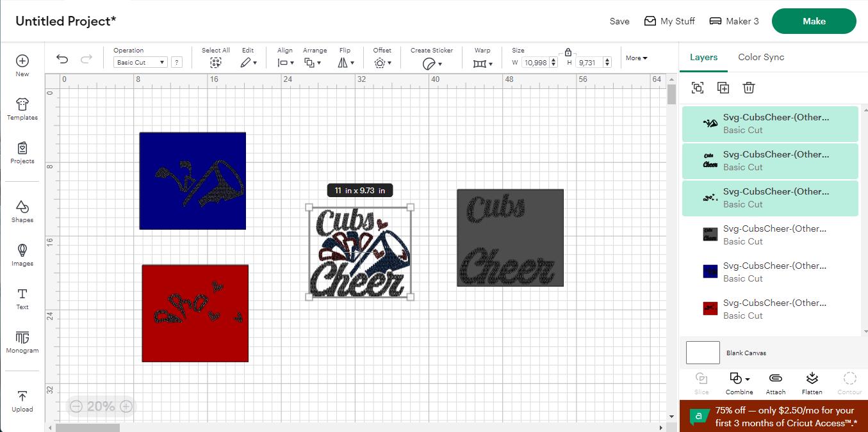
Task: Select the third highlighted Svg-CubsCheer layer
Action: point(770,198)
